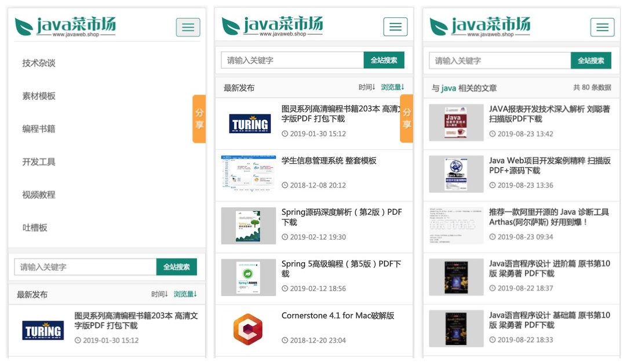Open TURING thumbnail in left panel
Image resolution: width=627 pixels, height=364 pixels.
(x=43, y=330)
